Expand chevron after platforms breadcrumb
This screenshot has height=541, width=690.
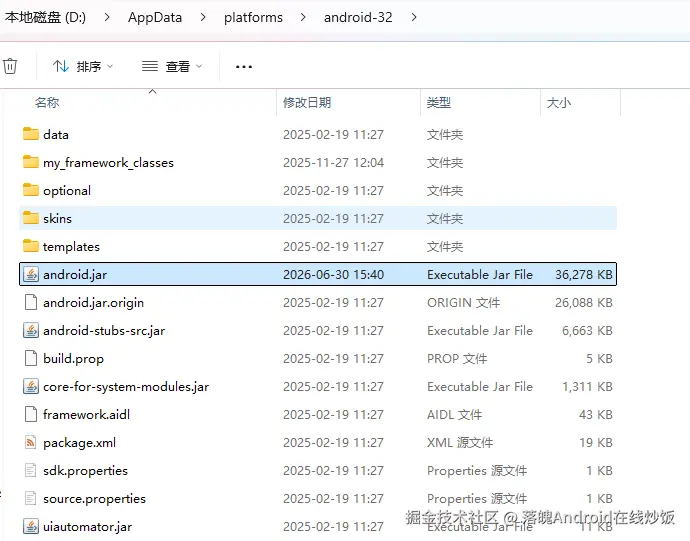[x=303, y=17]
